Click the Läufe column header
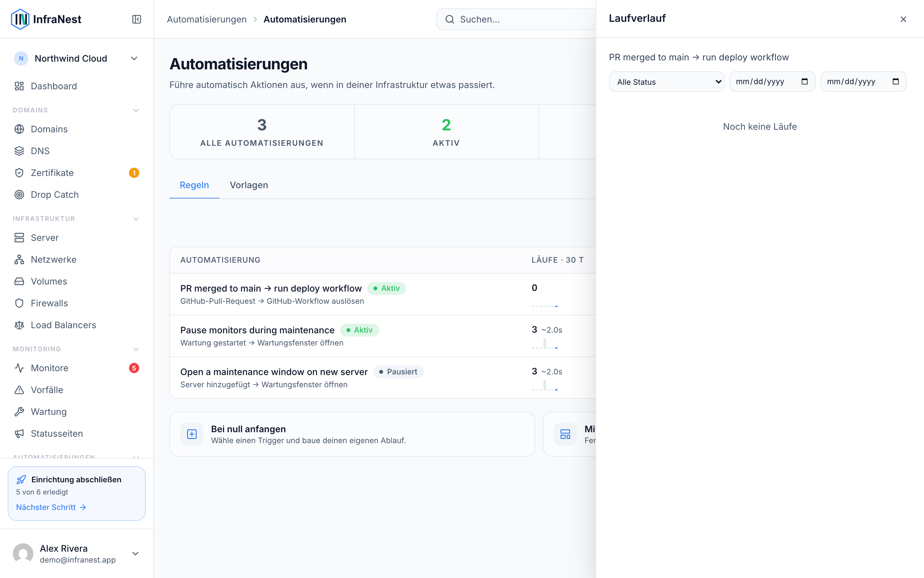The width and height of the screenshot is (924, 578). (558, 260)
